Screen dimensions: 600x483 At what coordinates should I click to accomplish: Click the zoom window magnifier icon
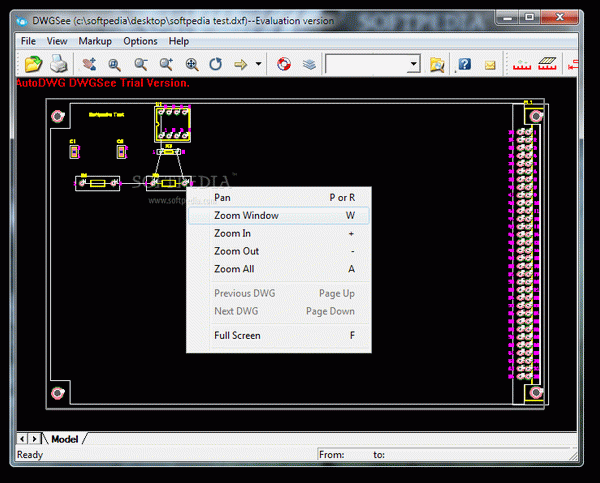tap(114, 64)
